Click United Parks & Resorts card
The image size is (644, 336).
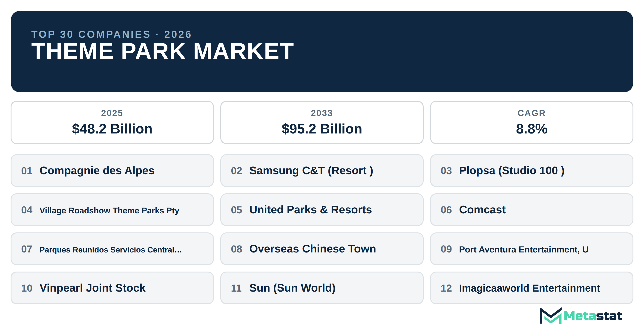322,210
